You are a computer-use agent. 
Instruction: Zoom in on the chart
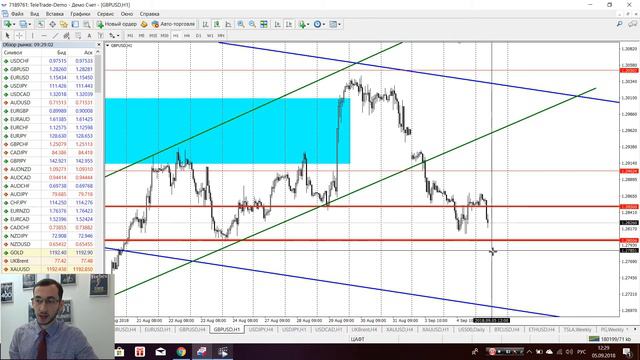click(241, 24)
